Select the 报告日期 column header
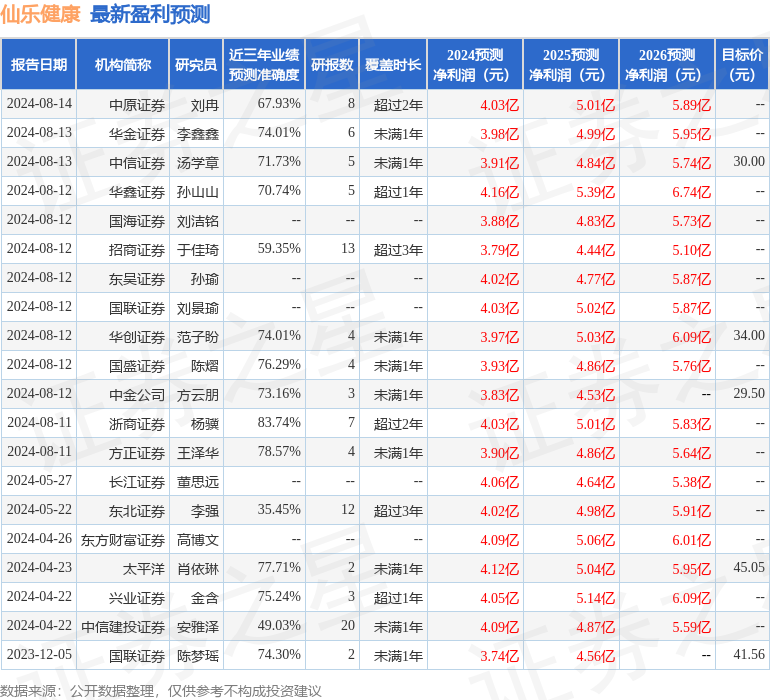 pyautogui.click(x=39, y=64)
